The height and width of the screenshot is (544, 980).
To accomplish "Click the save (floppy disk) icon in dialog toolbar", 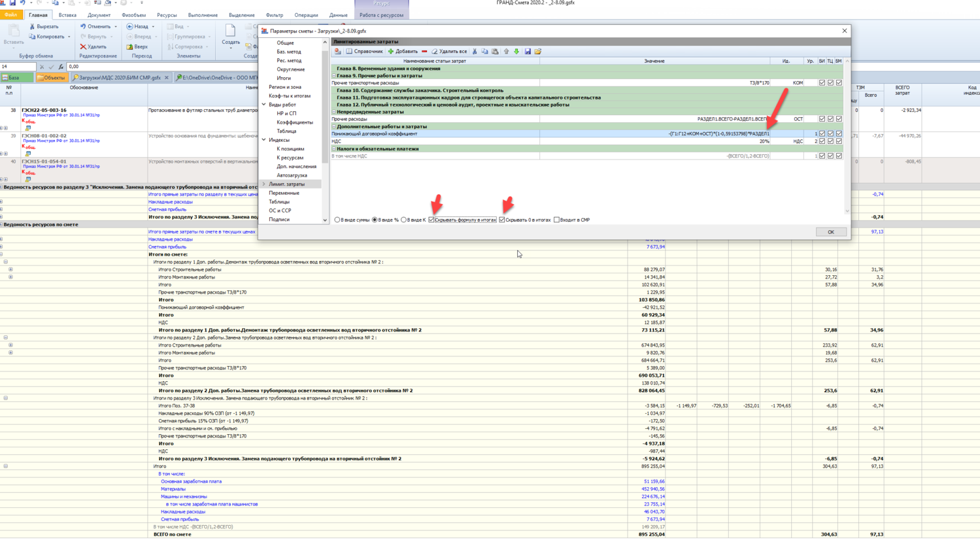I will click(528, 52).
